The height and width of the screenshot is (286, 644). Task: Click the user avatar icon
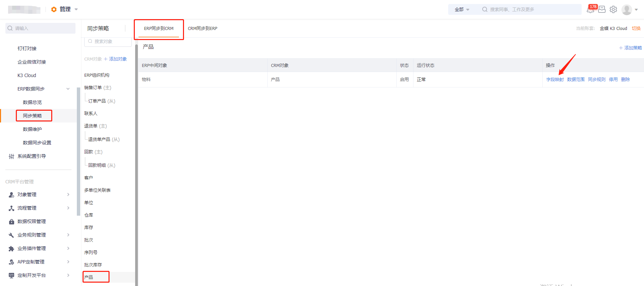(x=627, y=9)
